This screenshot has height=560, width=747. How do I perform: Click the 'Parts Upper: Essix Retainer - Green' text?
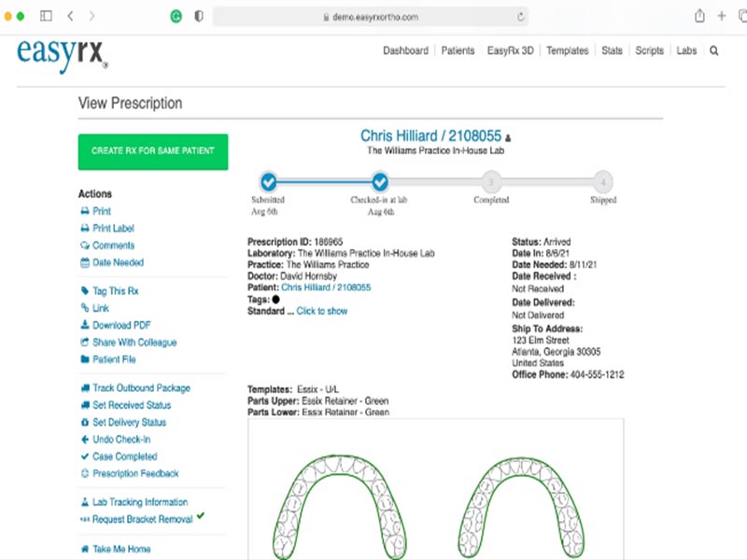pyautogui.click(x=318, y=401)
